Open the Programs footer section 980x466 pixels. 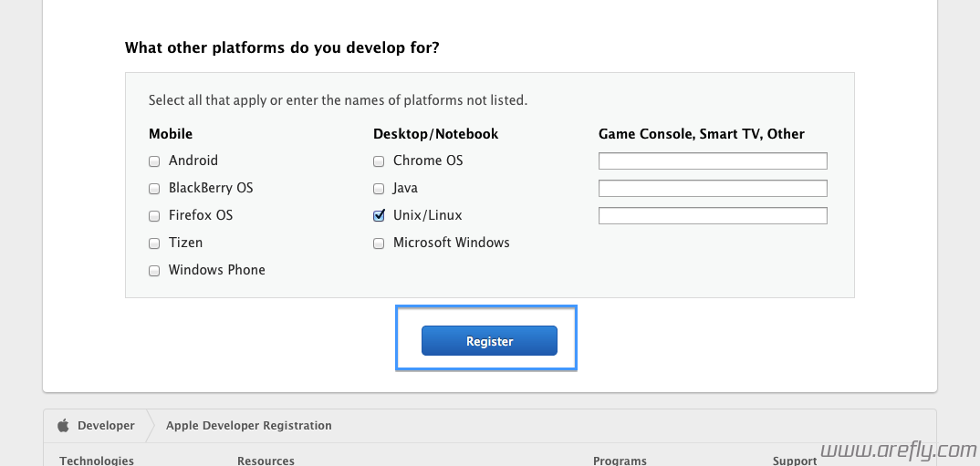(x=620, y=461)
